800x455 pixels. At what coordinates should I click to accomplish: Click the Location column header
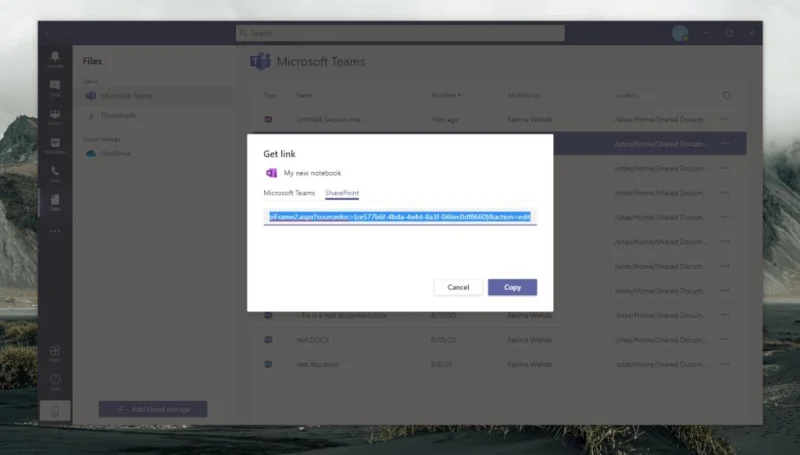626,95
